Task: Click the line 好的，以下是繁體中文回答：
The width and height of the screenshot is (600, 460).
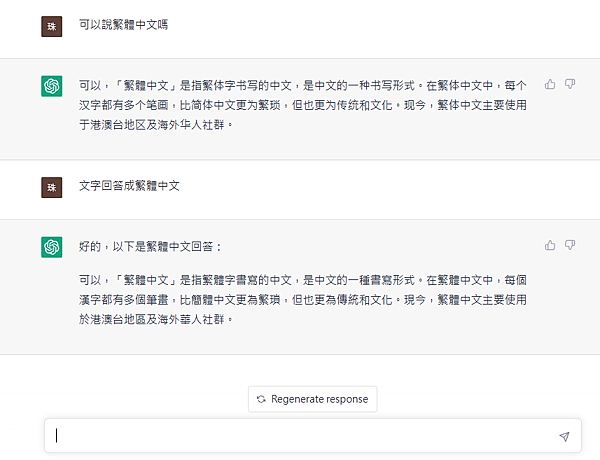Action: (x=150, y=246)
